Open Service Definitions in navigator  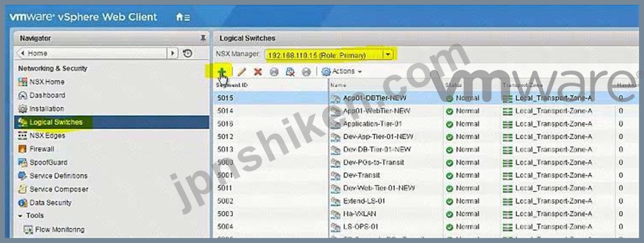click(58, 176)
